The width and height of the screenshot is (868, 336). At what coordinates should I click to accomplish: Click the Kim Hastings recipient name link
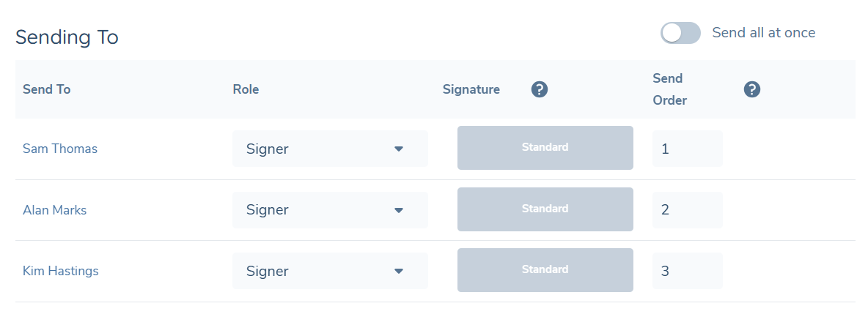click(61, 271)
